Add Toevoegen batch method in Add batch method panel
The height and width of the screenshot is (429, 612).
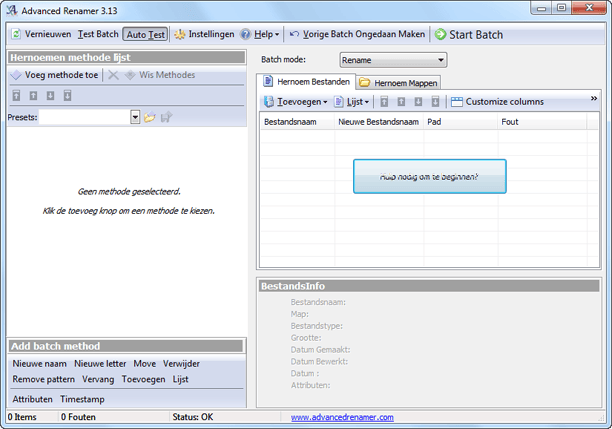pos(144,379)
